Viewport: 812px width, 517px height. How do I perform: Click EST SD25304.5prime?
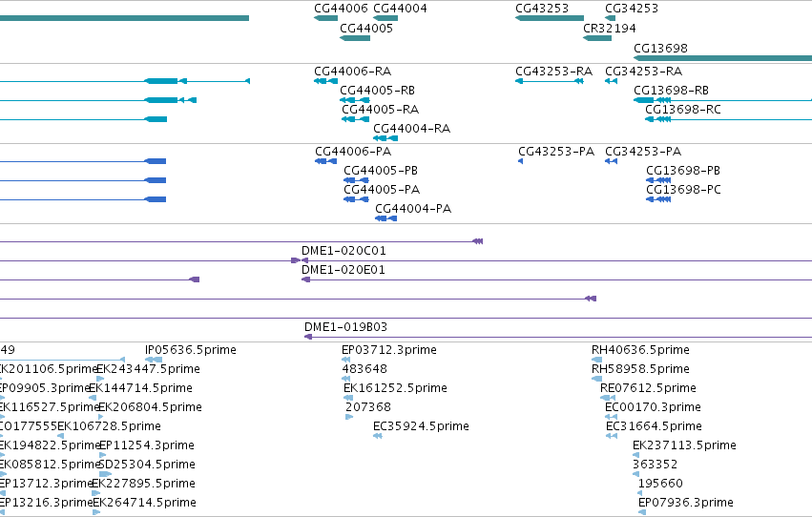[x=147, y=465]
